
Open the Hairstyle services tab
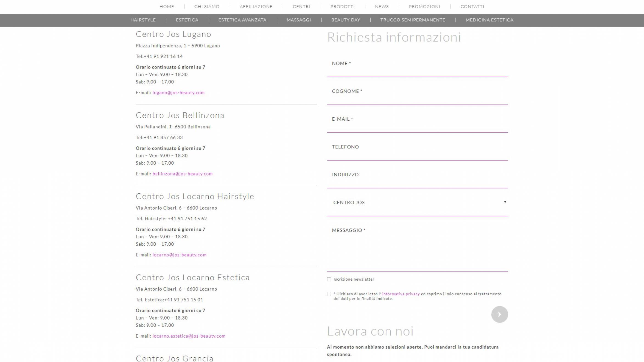[143, 20]
